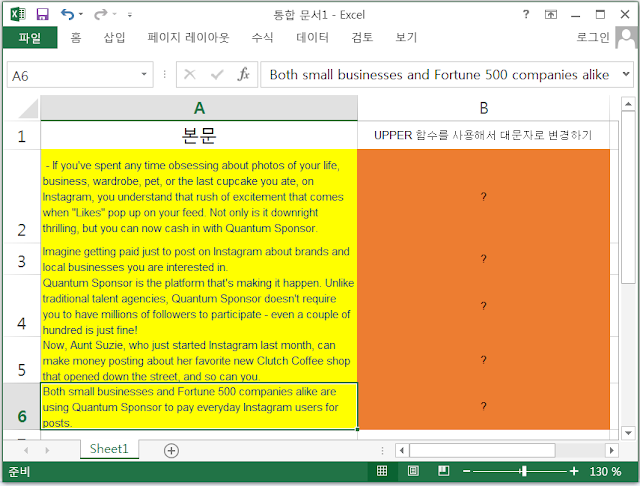Open the undo history dropdown arrow
The image size is (640, 486).
(81, 14)
